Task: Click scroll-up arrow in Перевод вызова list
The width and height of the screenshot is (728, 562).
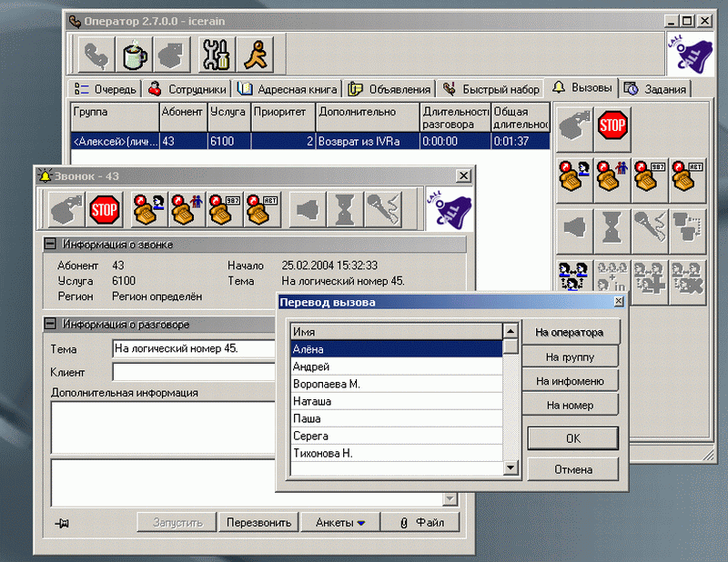Action: [x=511, y=331]
